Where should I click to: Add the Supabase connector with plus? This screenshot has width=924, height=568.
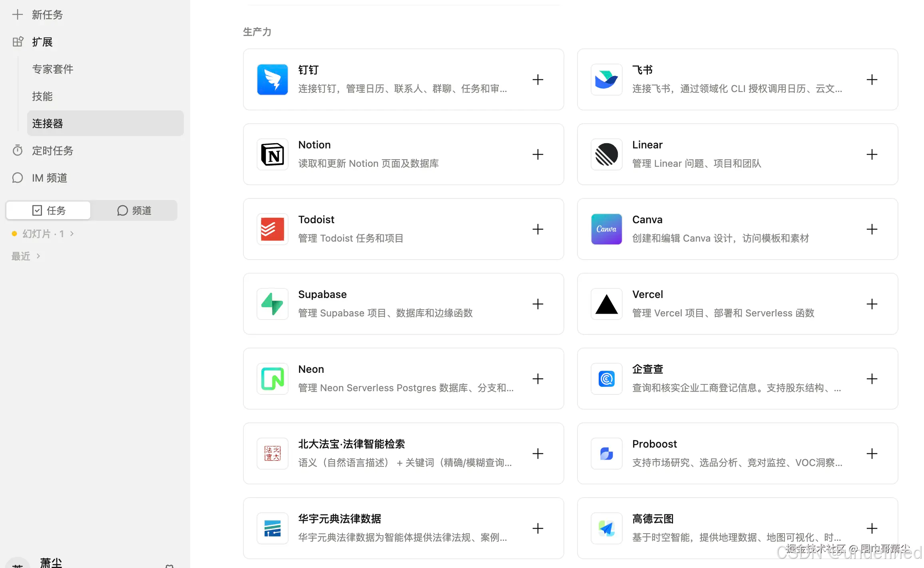(538, 304)
